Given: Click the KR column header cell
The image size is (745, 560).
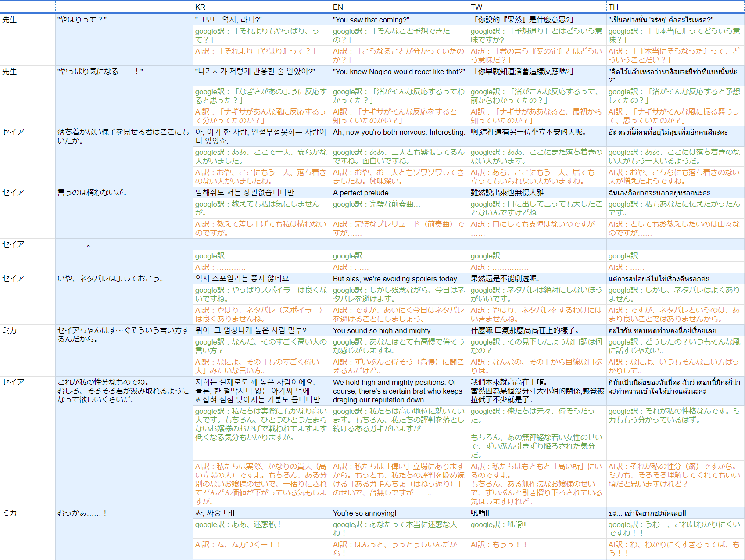Looking at the screenshot, I should coord(262,7).
